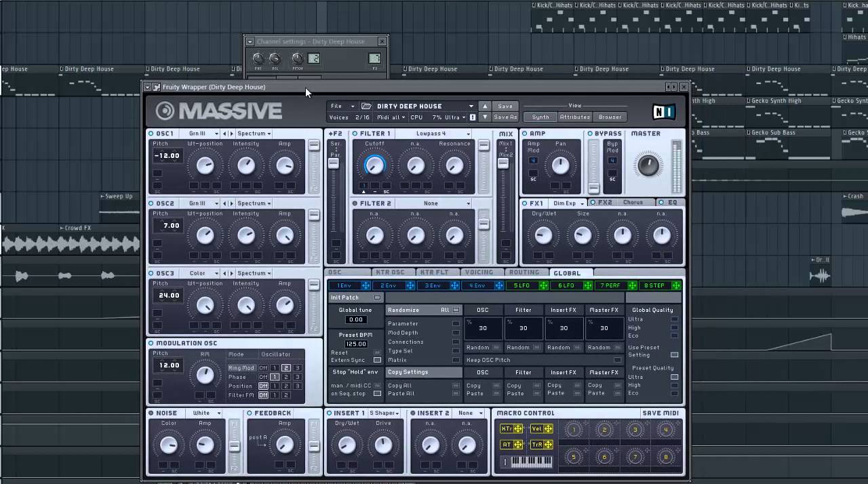The width and height of the screenshot is (868, 484).
Task: Switch view to Attributes
Action: (x=575, y=117)
